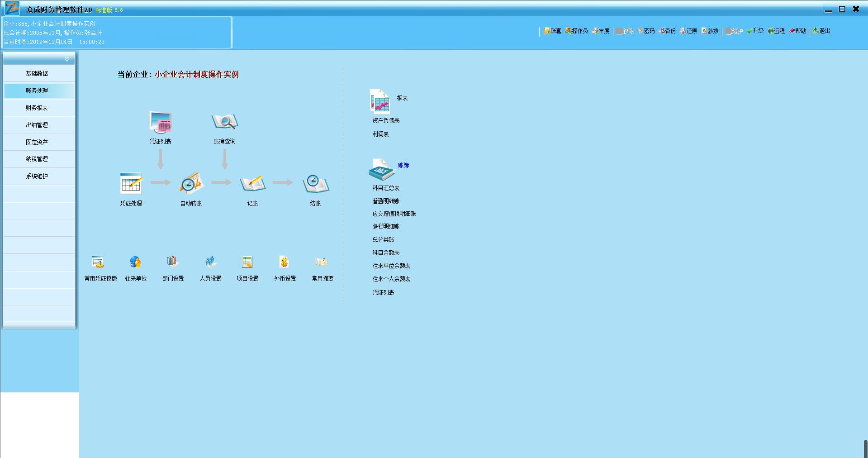This screenshot has height=458, width=868.
Task: Launch 自动转账 auto transfer icon
Action: pyautogui.click(x=192, y=183)
